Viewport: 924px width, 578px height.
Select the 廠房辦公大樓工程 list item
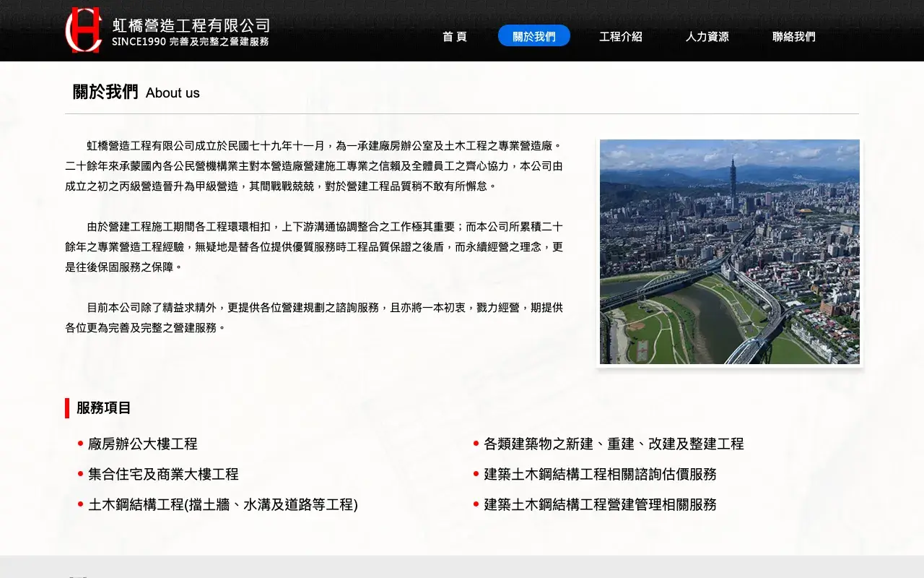click(x=142, y=444)
